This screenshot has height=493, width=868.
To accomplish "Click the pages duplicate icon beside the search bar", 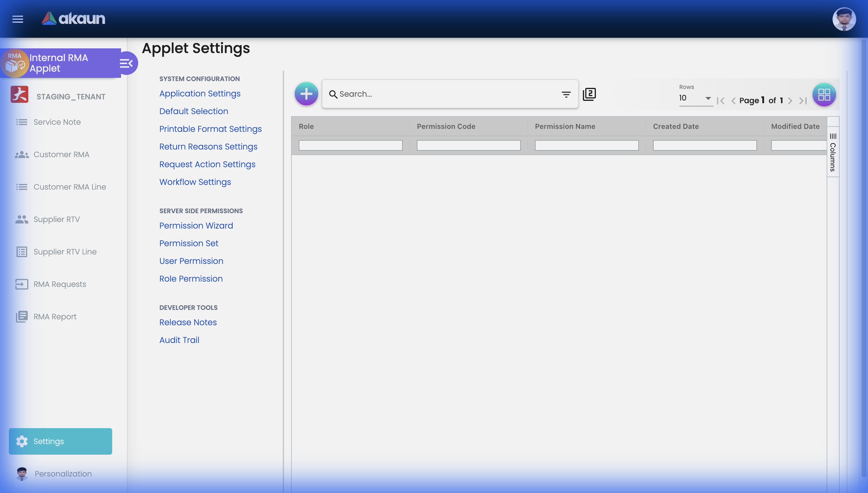I will pos(590,94).
